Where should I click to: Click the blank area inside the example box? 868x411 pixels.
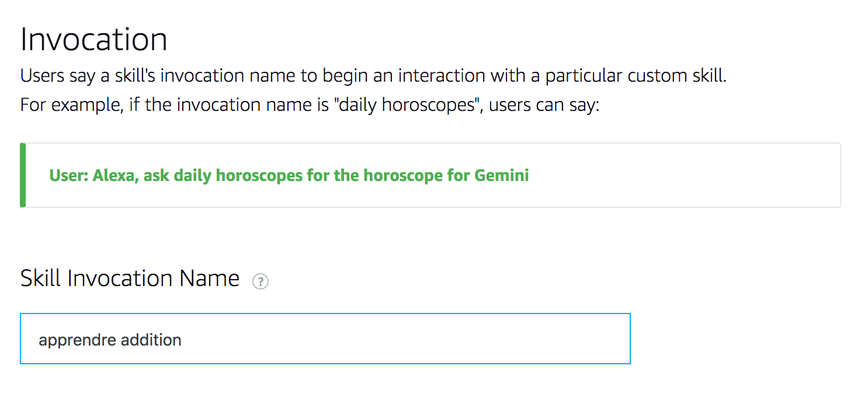click(683, 175)
